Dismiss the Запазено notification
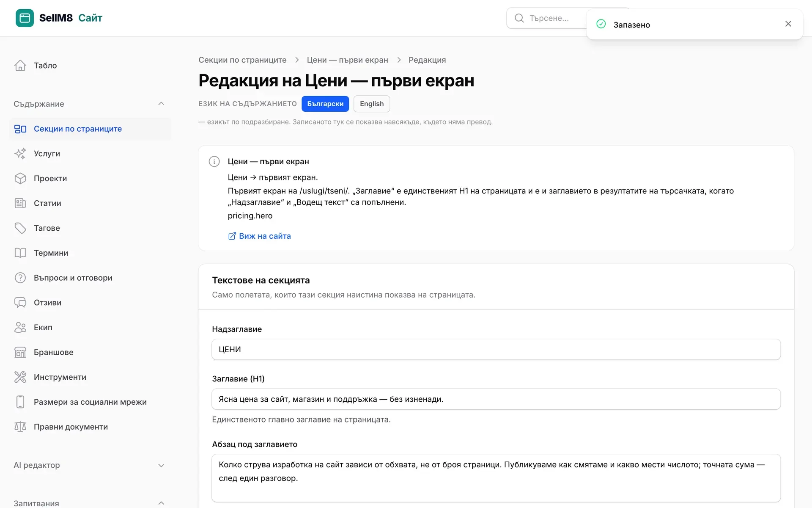This screenshot has width=812, height=508. click(x=788, y=24)
